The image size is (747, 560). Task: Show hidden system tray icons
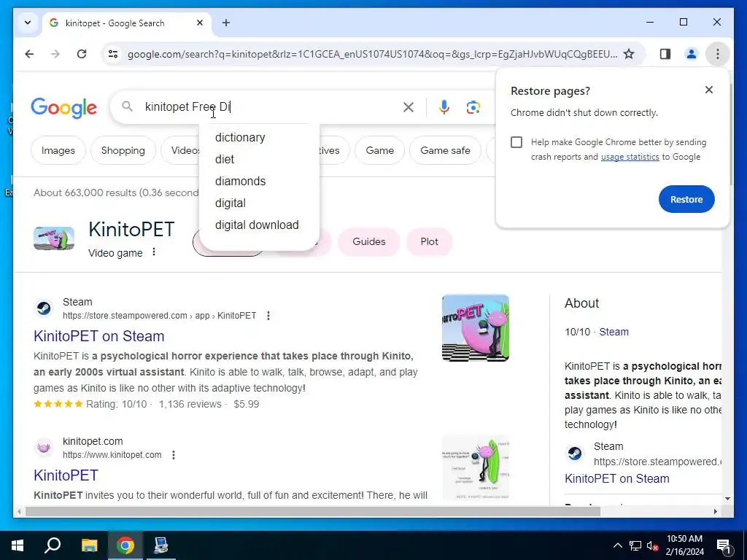(617, 545)
